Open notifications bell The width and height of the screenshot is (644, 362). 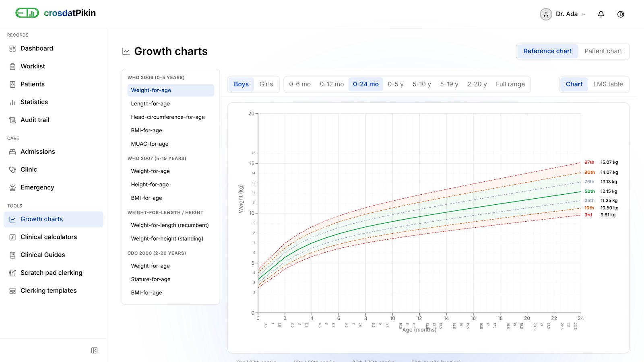(601, 14)
